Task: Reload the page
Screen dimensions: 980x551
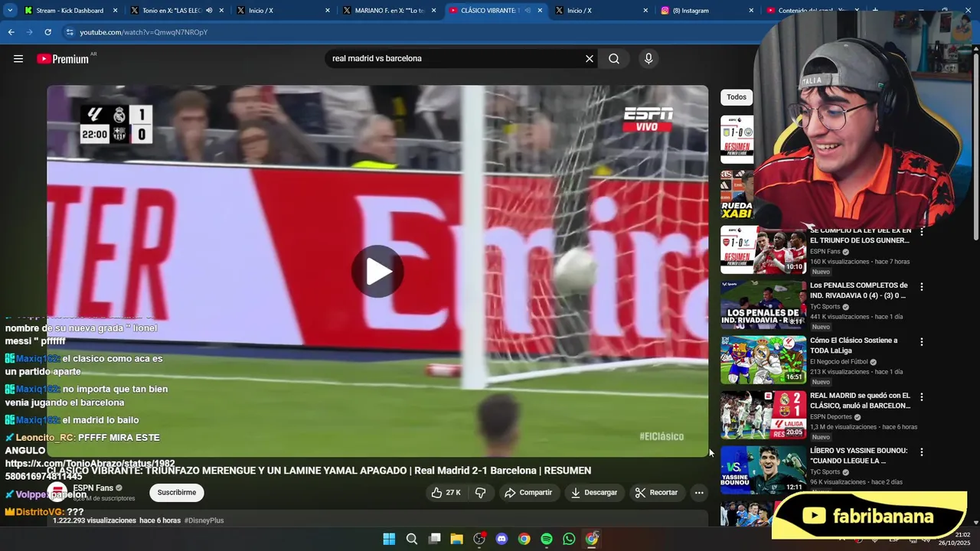Action: [47, 32]
